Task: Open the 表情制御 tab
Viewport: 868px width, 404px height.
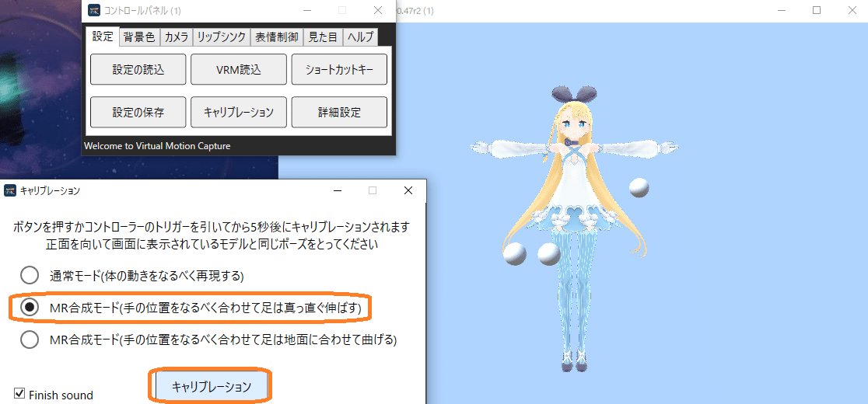Action: (x=277, y=37)
